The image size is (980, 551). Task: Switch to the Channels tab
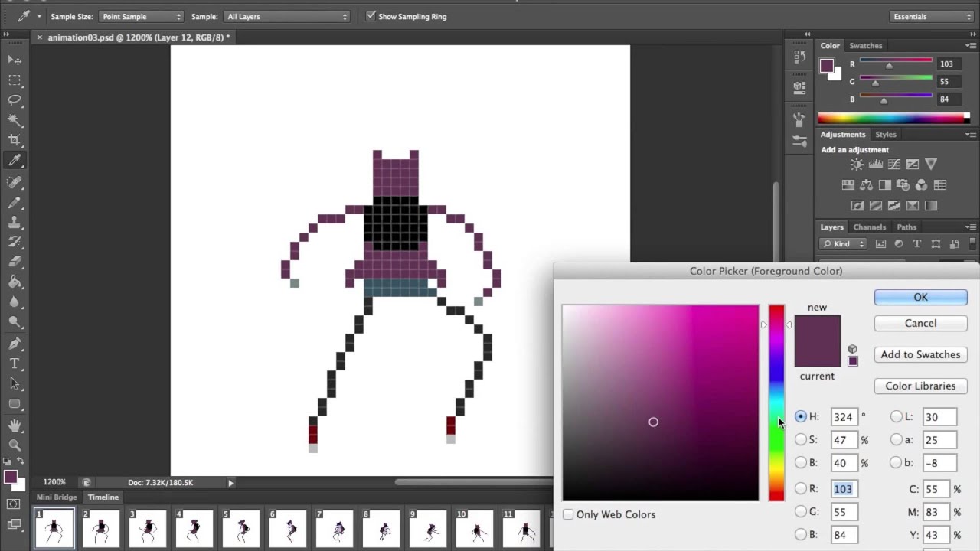point(870,227)
